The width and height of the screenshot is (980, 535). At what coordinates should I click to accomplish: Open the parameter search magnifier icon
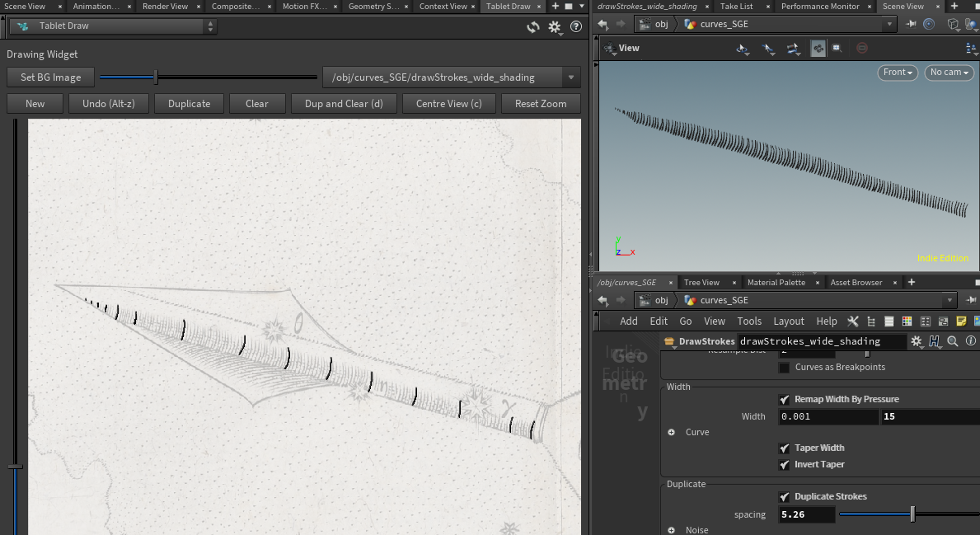click(x=952, y=340)
